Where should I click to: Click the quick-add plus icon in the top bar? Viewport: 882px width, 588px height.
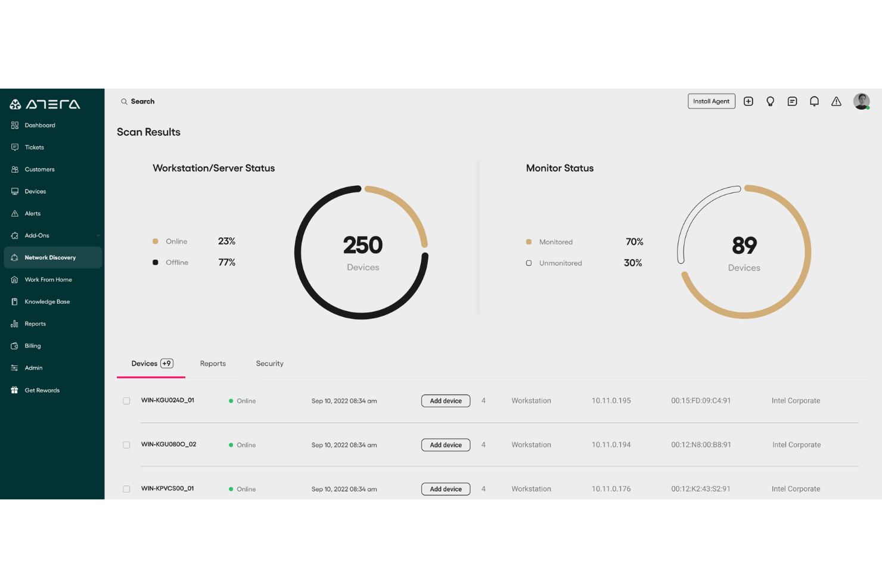pyautogui.click(x=749, y=101)
